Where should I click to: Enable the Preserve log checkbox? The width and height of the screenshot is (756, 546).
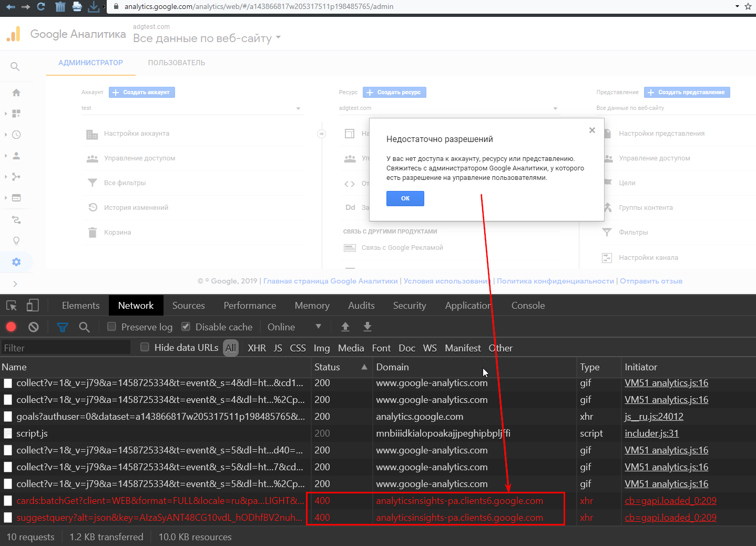pos(111,327)
